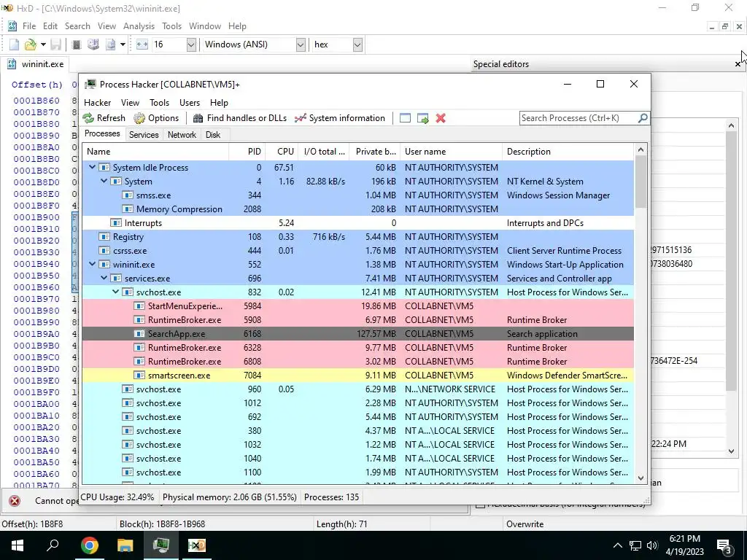Switch to the Disk tab
Image resolution: width=747 pixels, height=560 pixels.
click(x=213, y=135)
